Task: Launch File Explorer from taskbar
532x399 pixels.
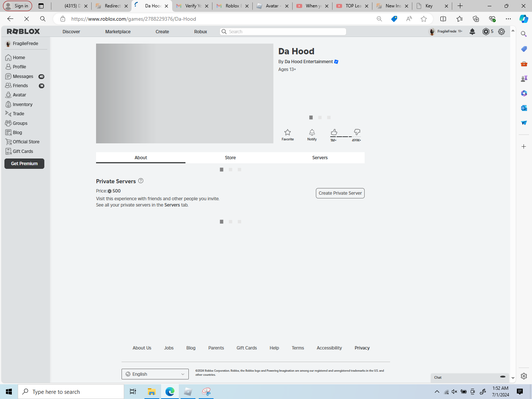Action: (x=151, y=392)
